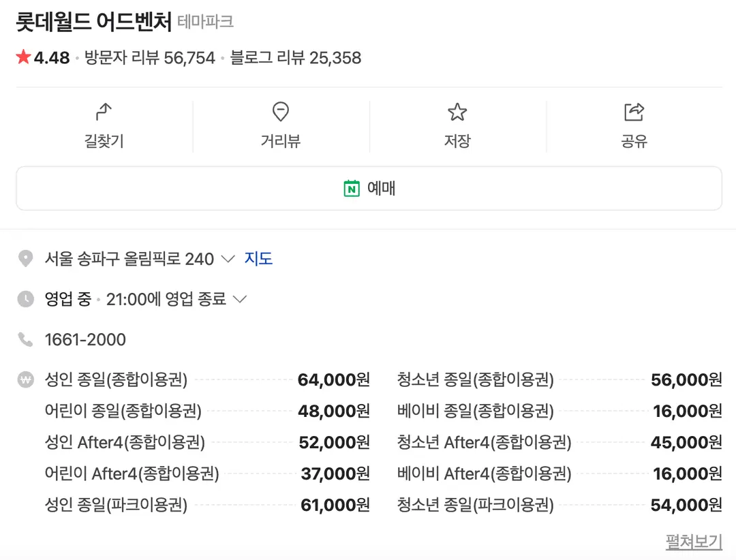This screenshot has height=560, width=736.
Task: Click the 길찾기 directions arrow icon
Action: pos(104,112)
